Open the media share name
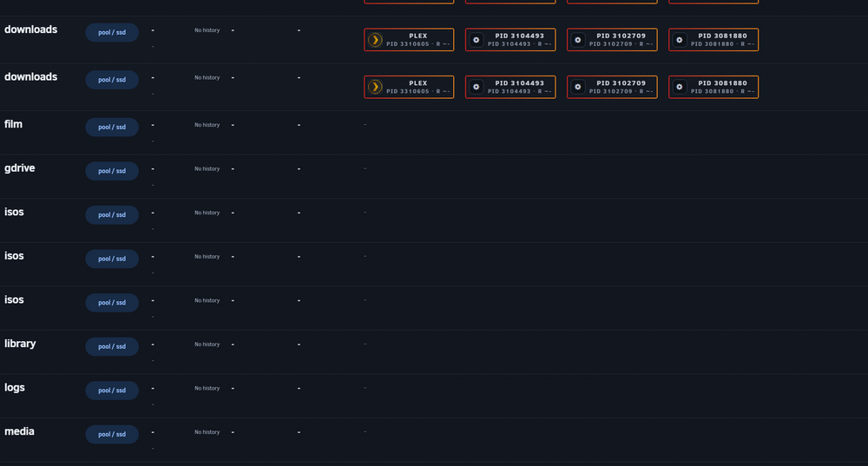868x466 pixels. 19,431
